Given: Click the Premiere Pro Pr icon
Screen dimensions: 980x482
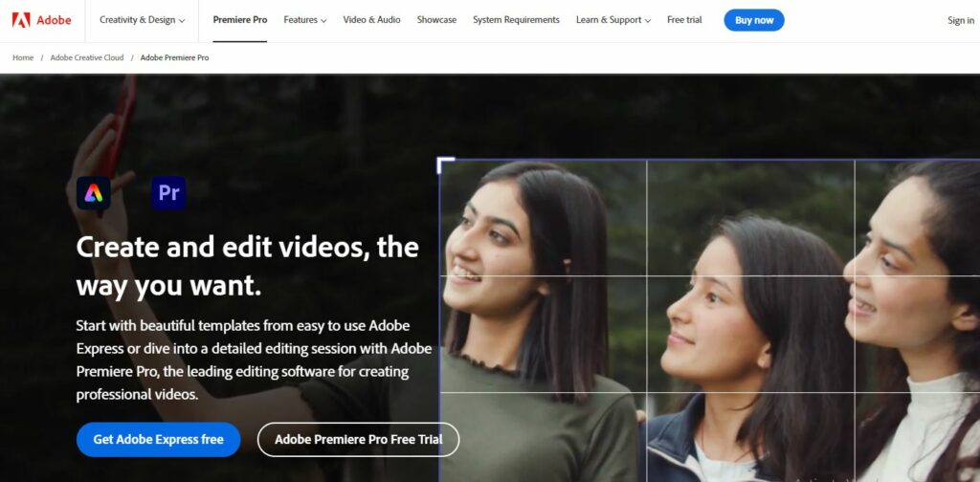Looking at the screenshot, I should pyautogui.click(x=168, y=193).
